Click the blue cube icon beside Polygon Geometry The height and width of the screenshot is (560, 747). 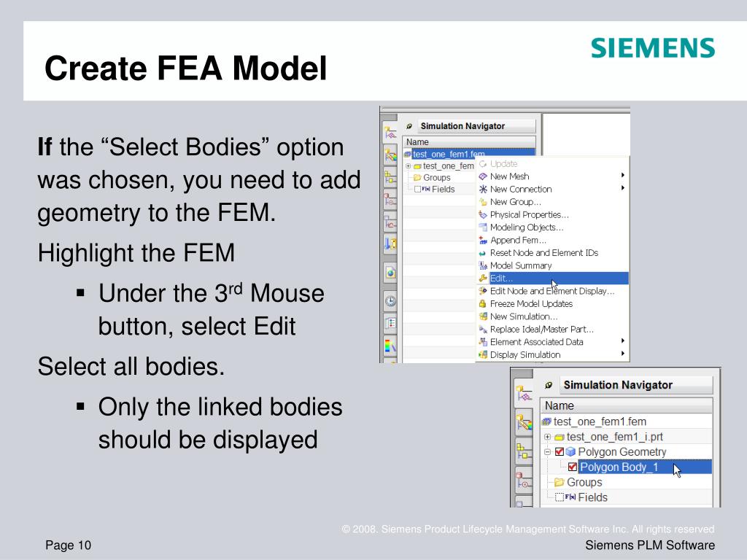click(570, 451)
